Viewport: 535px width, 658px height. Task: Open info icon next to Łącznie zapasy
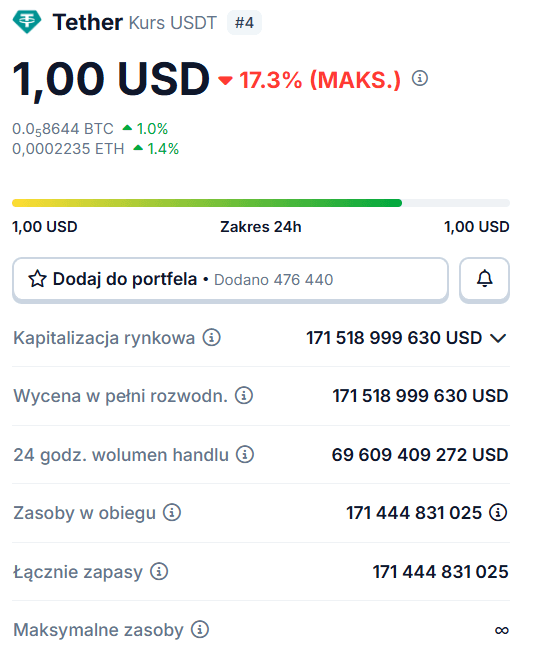click(159, 571)
